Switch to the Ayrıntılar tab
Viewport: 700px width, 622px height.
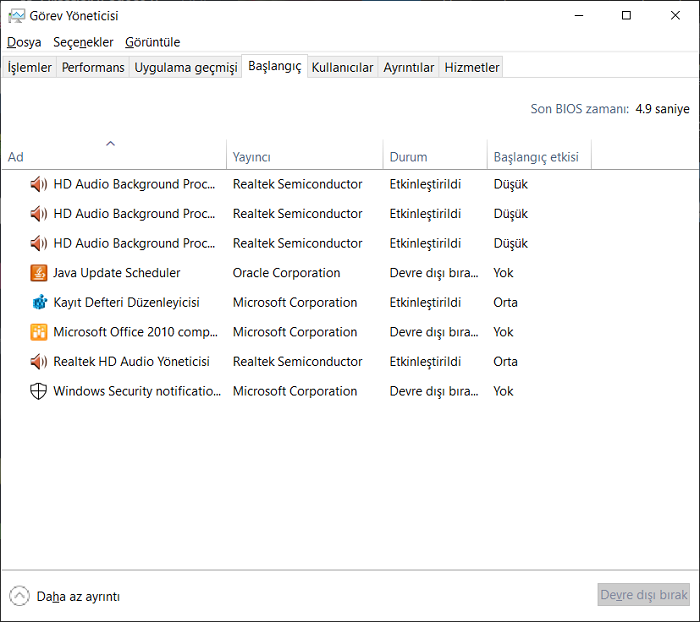click(x=408, y=67)
